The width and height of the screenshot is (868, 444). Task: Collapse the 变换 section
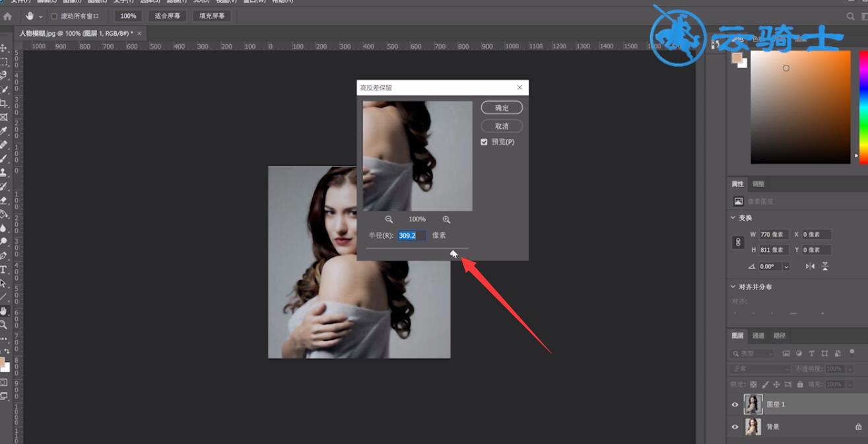tap(733, 218)
